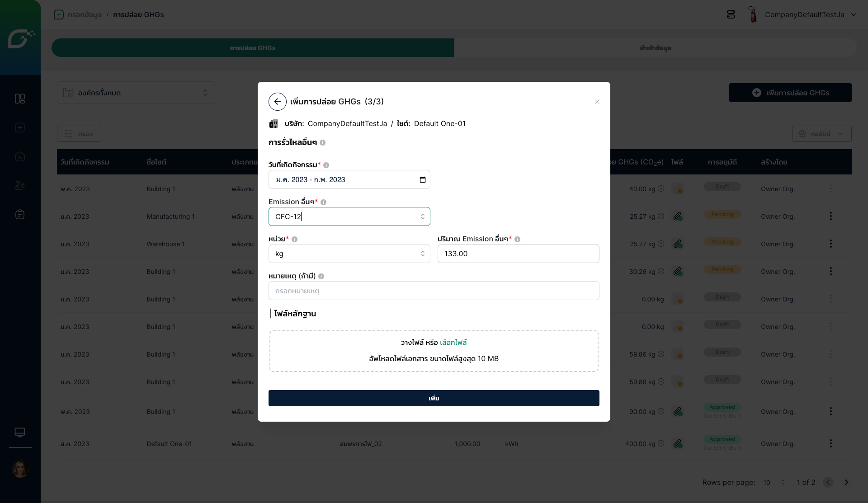Select the การปล่อย GHGs tab
This screenshot has height=503, width=868.
point(253,48)
